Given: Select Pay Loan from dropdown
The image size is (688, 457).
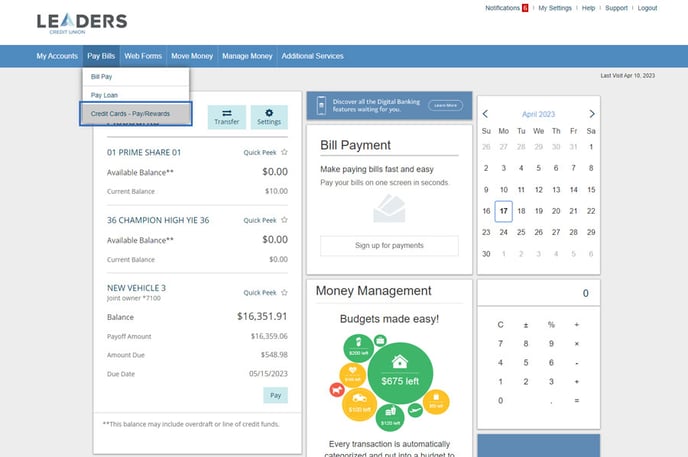Looking at the screenshot, I should click(136, 95).
